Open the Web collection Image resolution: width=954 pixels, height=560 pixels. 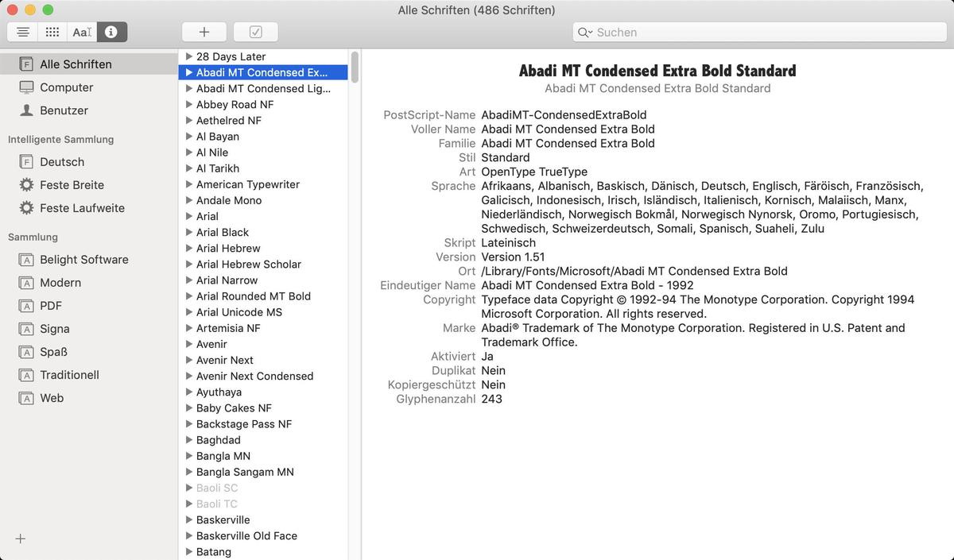(88, 398)
